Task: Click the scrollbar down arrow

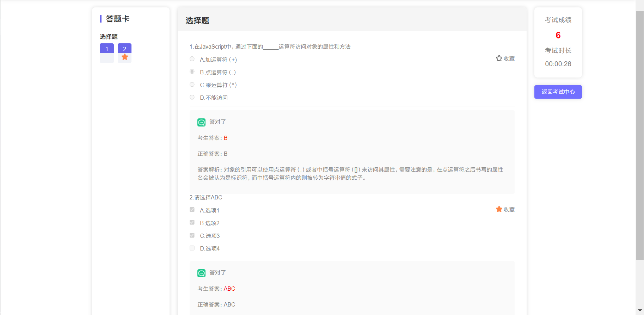Action: pos(640,310)
